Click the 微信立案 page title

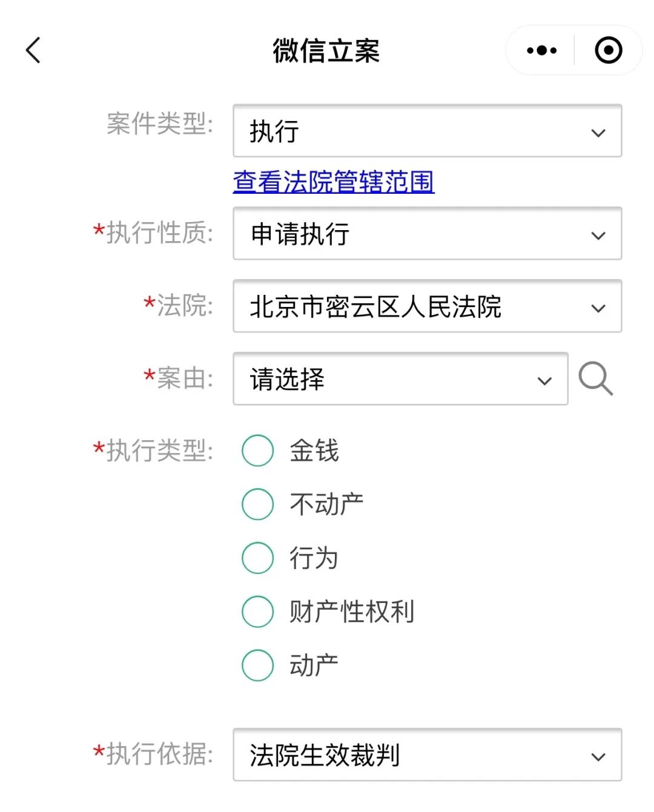pyautogui.click(x=327, y=51)
